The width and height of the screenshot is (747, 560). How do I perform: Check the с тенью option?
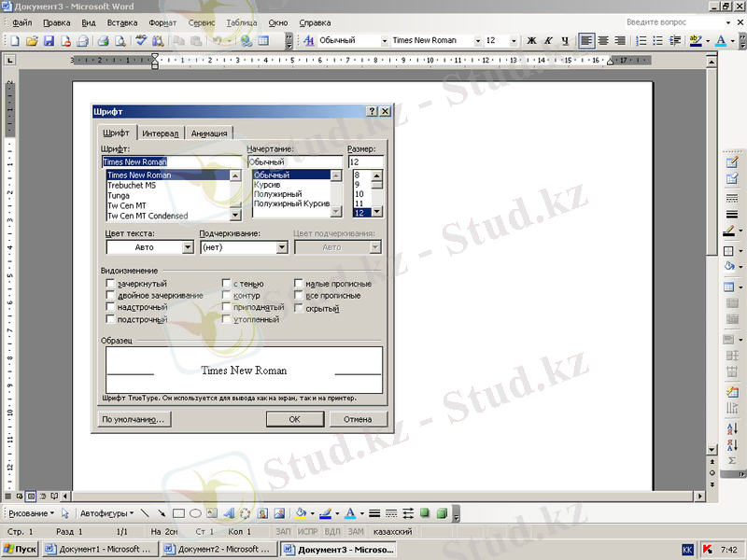click(x=227, y=284)
